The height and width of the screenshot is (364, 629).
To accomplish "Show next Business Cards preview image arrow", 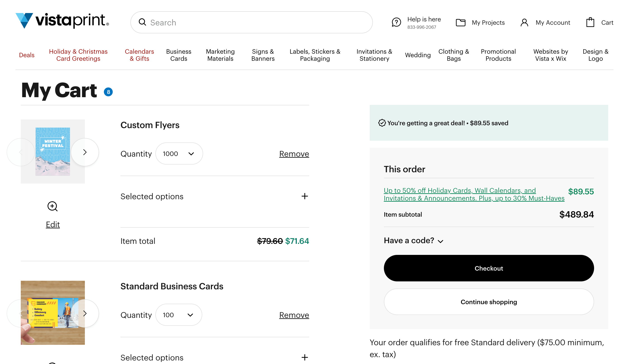I will [85, 313].
